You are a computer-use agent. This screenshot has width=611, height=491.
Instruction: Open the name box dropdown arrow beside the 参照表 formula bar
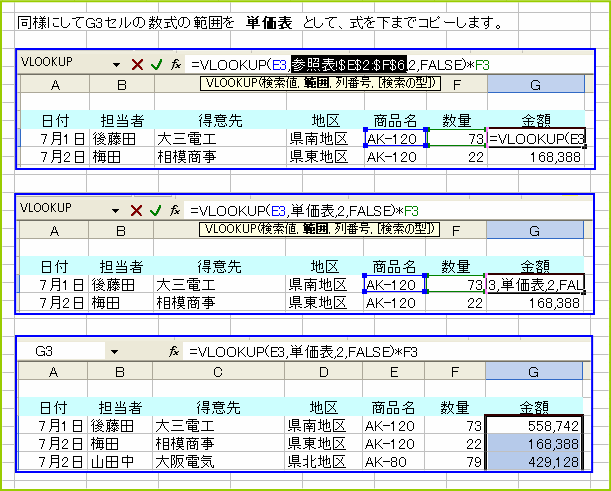(116, 65)
